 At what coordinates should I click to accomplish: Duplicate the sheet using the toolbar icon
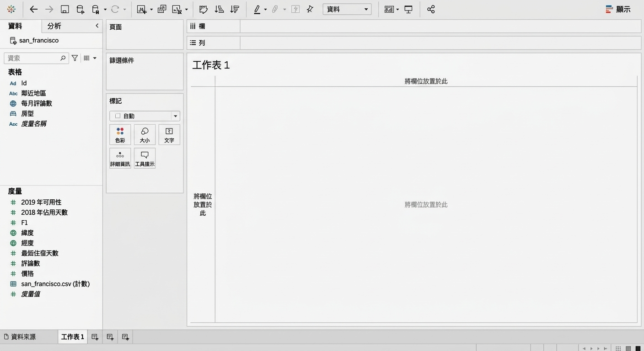coord(162,9)
